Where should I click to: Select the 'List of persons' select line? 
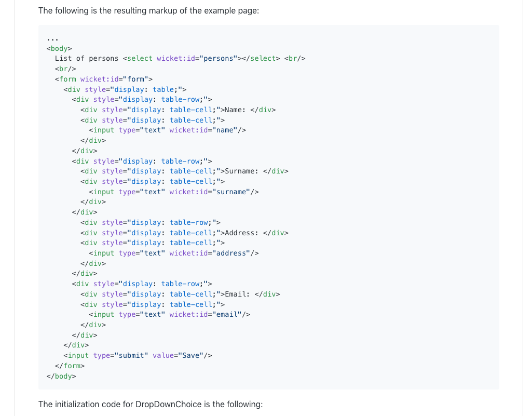pos(180,58)
